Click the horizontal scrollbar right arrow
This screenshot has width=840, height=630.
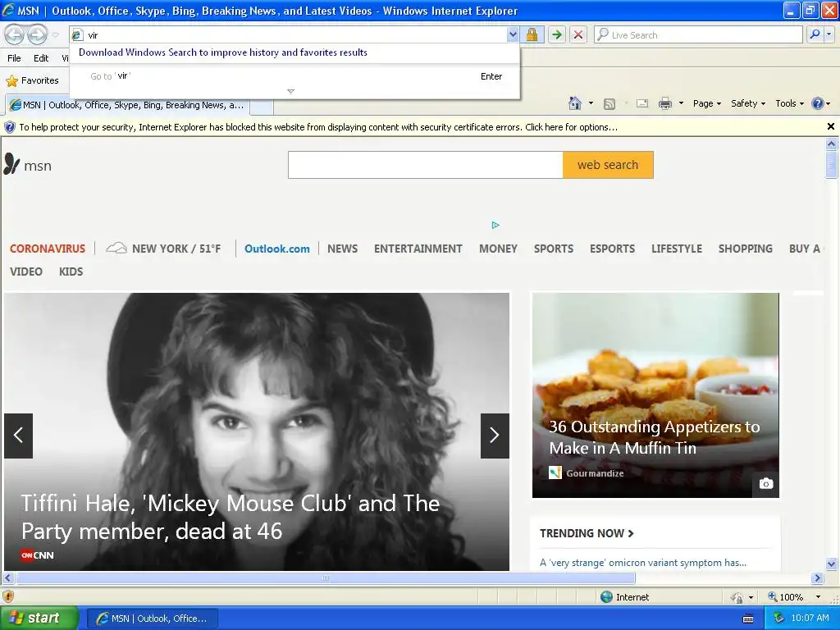817,578
